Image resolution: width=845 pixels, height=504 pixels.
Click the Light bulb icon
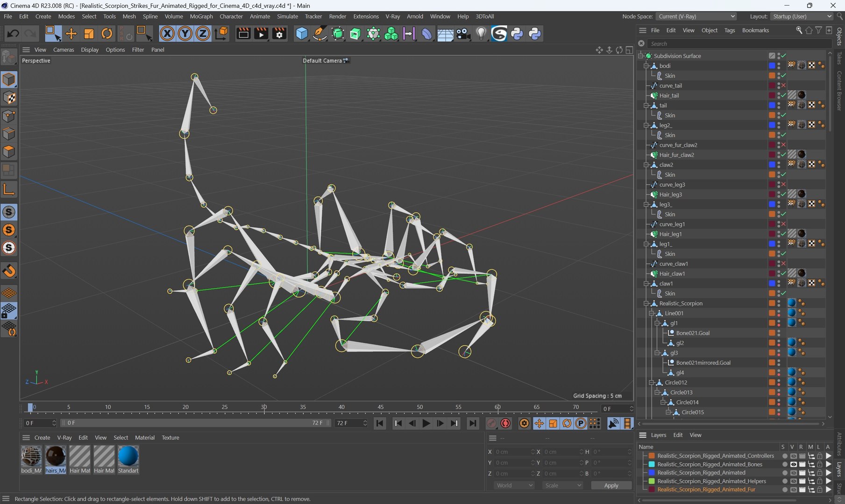click(481, 34)
